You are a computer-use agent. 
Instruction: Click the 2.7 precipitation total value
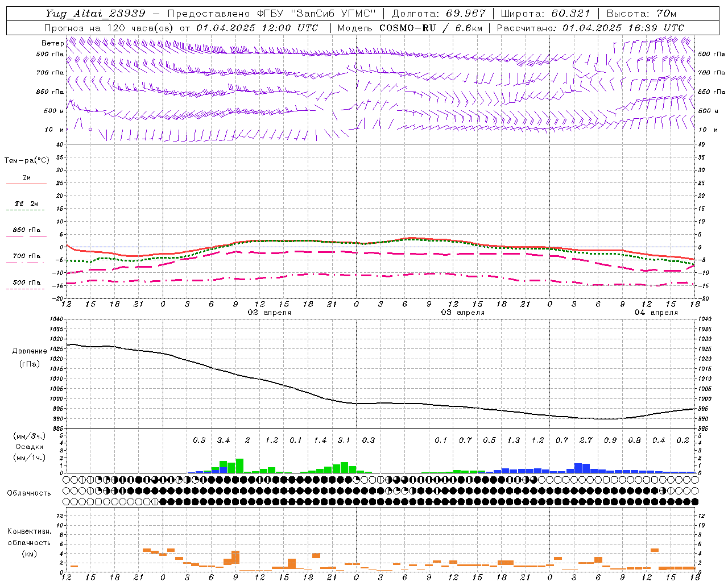586,440
